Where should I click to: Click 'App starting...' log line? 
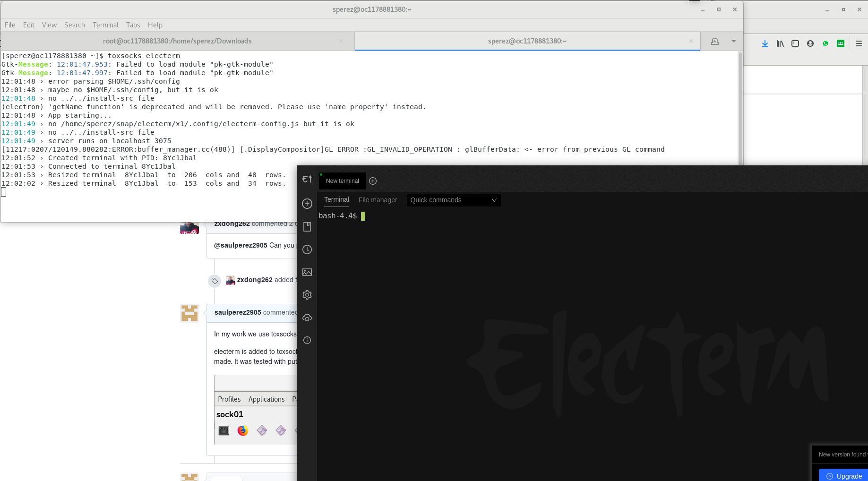(80, 115)
